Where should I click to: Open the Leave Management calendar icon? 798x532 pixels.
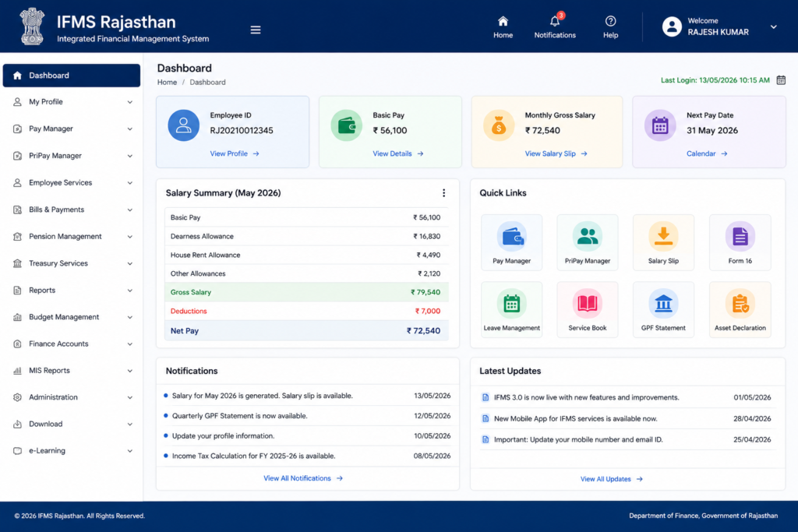[511, 304]
